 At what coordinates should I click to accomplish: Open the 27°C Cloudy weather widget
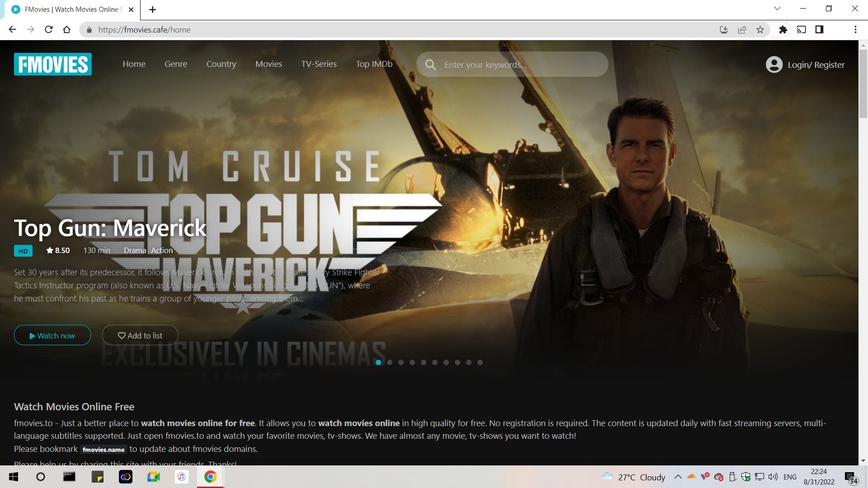[633, 477]
